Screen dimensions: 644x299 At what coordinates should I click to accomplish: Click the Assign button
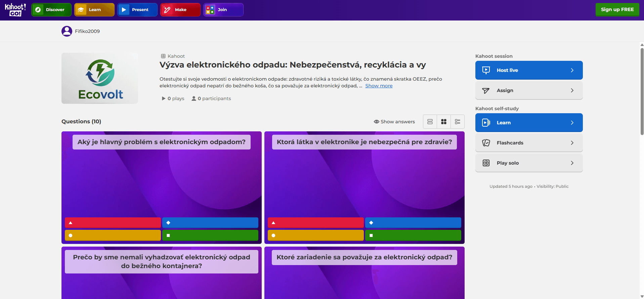point(529,90)
